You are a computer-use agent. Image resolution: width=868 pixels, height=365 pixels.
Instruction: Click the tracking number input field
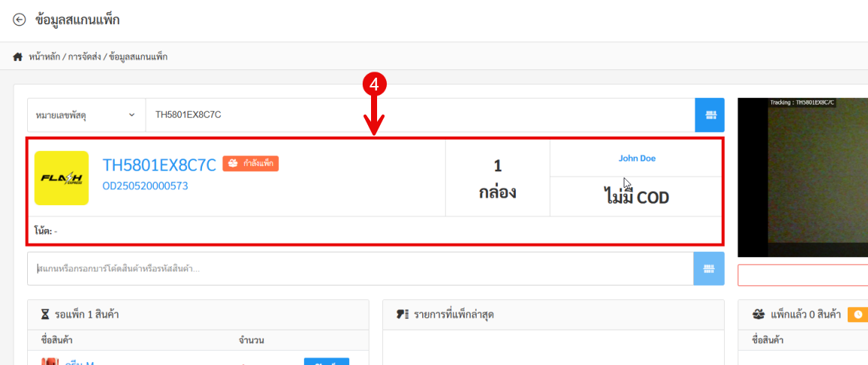(419, 115)
